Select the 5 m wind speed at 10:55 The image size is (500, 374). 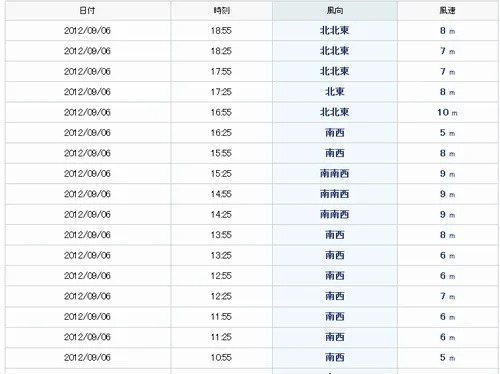click(x=447, y=358)
